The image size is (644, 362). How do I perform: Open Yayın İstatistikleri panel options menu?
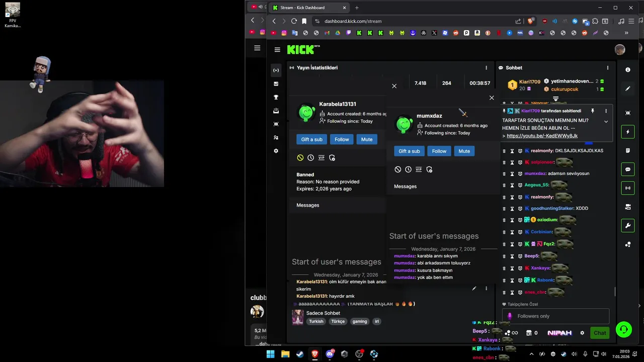486,67
